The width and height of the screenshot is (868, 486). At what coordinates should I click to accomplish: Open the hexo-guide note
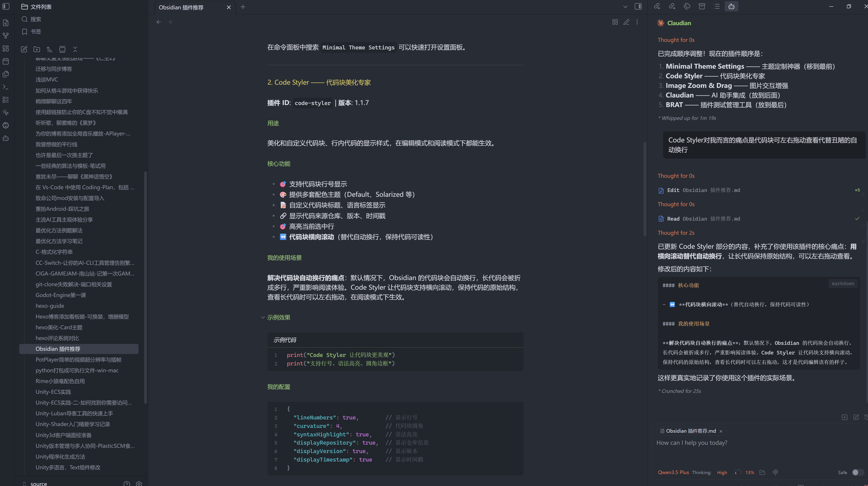pos(50,305)
